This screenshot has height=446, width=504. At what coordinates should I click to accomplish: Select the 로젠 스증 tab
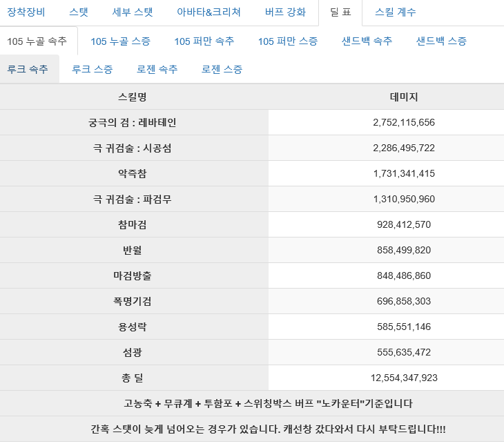(x=222, y=69)
